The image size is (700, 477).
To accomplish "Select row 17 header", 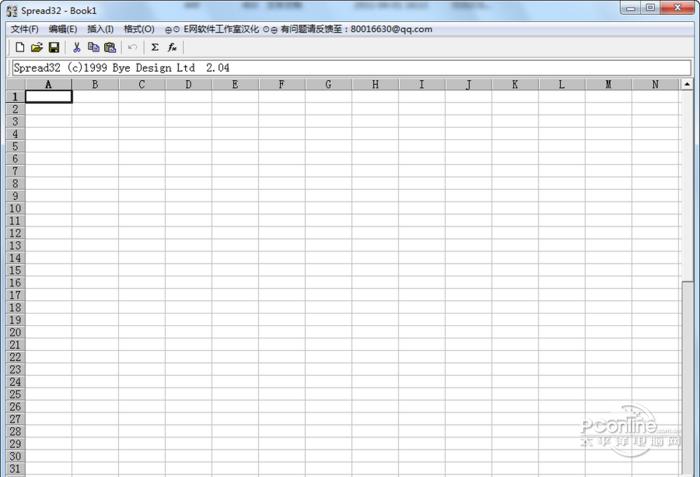I will point(16,295).
